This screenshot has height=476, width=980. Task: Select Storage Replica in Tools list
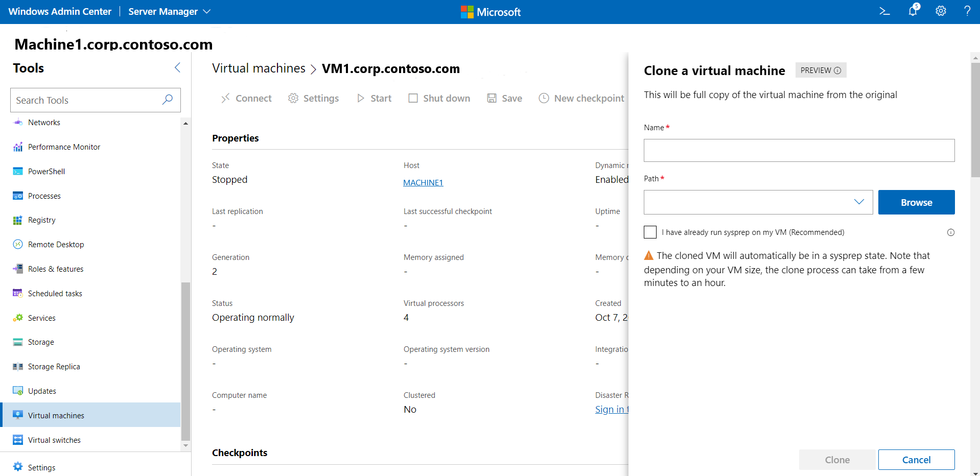54,367
